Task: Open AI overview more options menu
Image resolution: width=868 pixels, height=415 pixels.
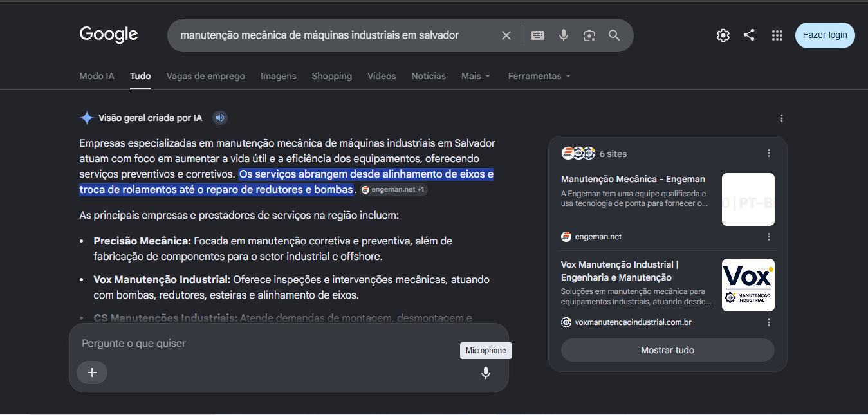Action: tap(782, 118)
